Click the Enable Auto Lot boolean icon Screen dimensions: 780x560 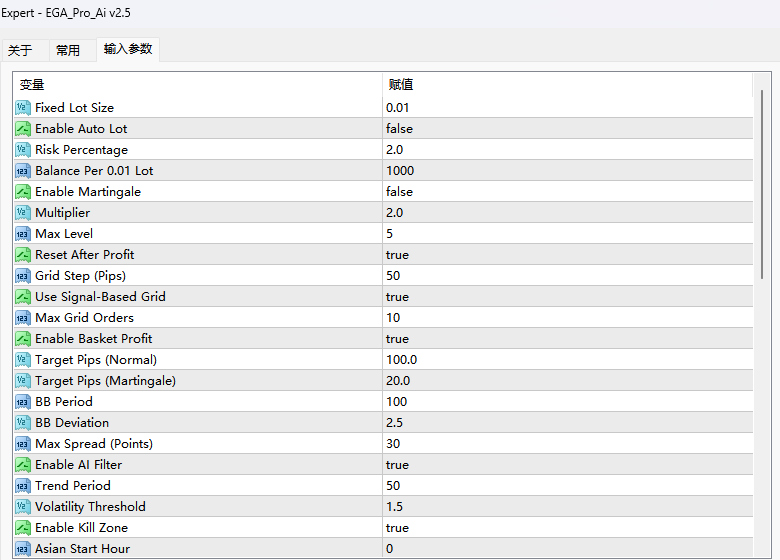coord(23,129)
